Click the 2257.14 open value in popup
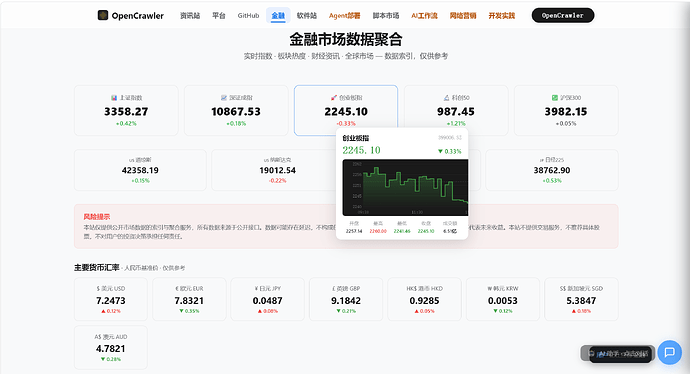This screenshot has height=374, width=690. [354, 231]
